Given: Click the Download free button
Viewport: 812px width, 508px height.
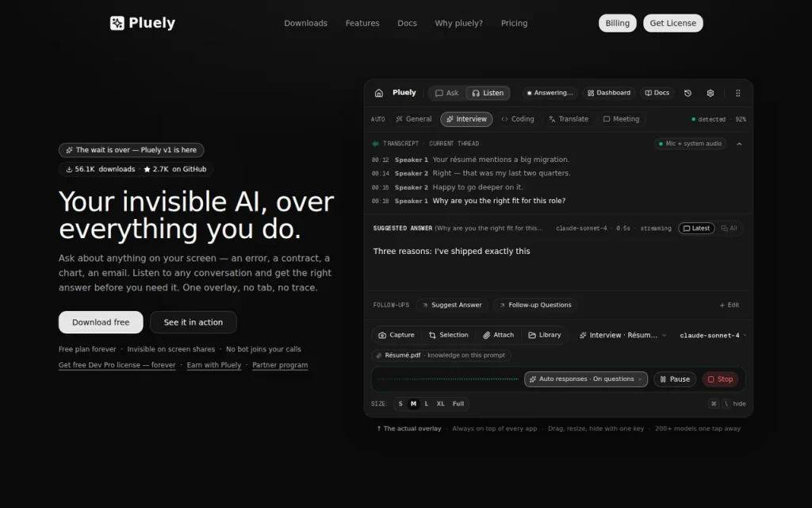Looking at the screenshot, I should click(x=101, y=322).
